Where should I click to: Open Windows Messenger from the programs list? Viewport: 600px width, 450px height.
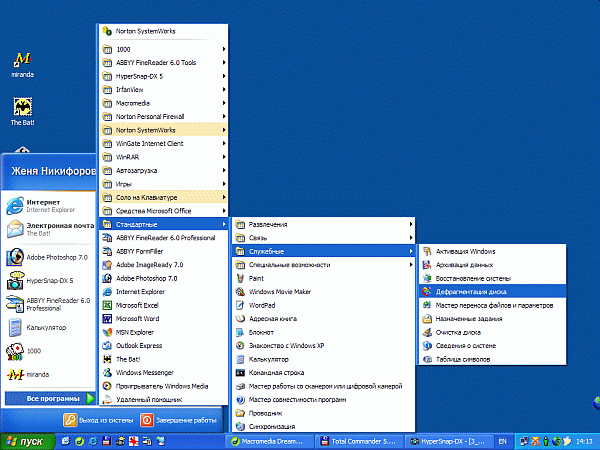150,373
